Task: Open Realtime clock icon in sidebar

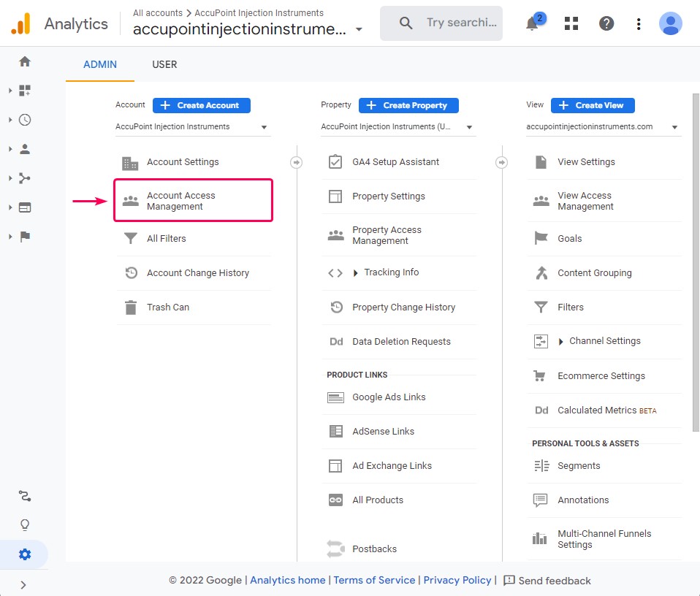Action: [x=25, y=120]
